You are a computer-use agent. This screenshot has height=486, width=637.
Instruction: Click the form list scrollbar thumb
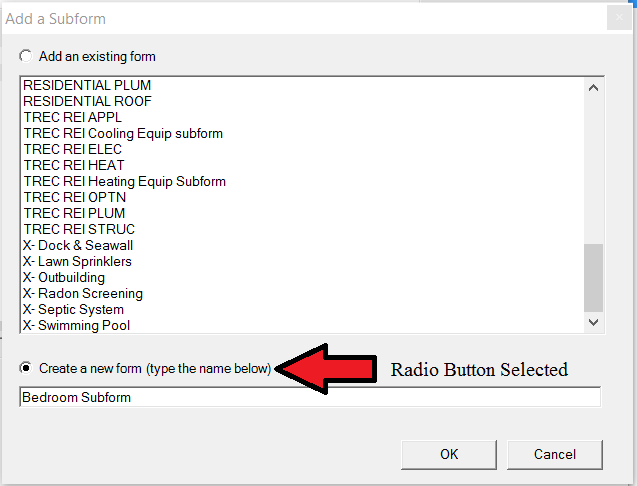(x=593, y=278)
